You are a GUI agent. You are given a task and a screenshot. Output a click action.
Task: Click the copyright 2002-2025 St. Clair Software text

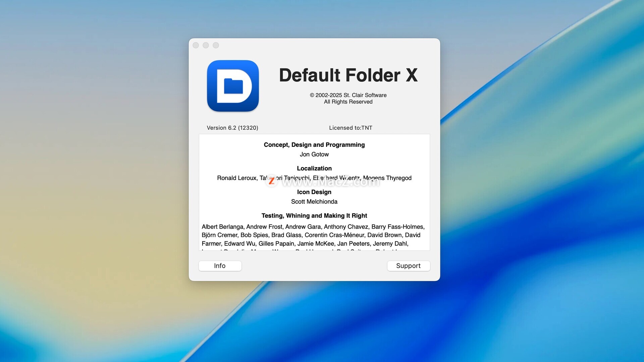pos(348,95)
